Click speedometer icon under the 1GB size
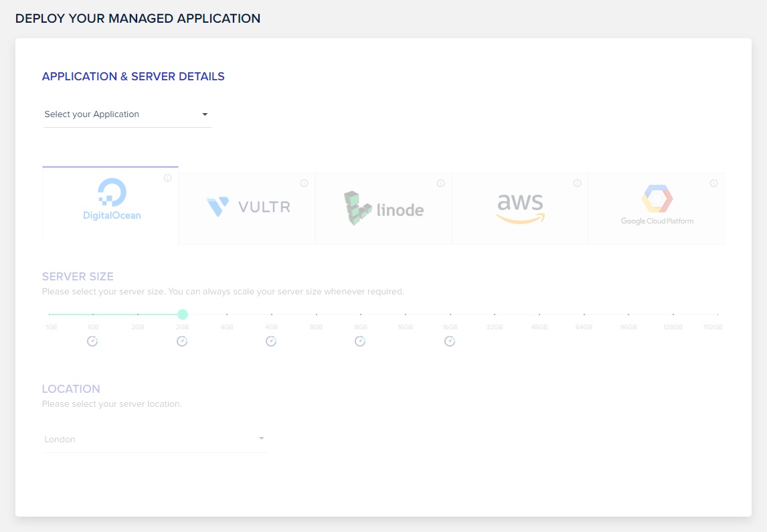Viewport: 767px width, 532px height. click(92, 341)
